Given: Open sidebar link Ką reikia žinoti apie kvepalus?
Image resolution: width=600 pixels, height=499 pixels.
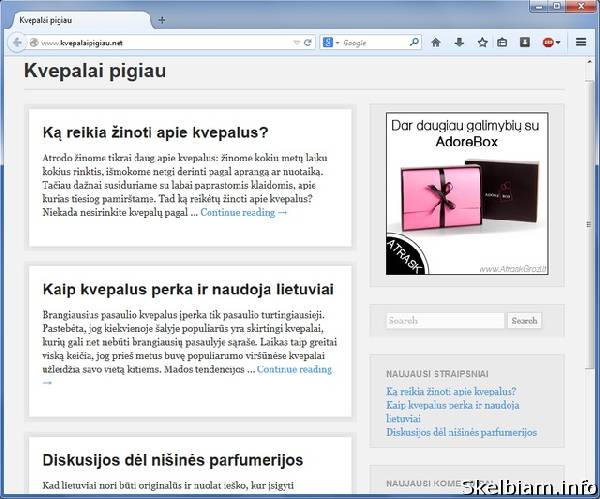Looking at the screenshot, I should [451, 391].
